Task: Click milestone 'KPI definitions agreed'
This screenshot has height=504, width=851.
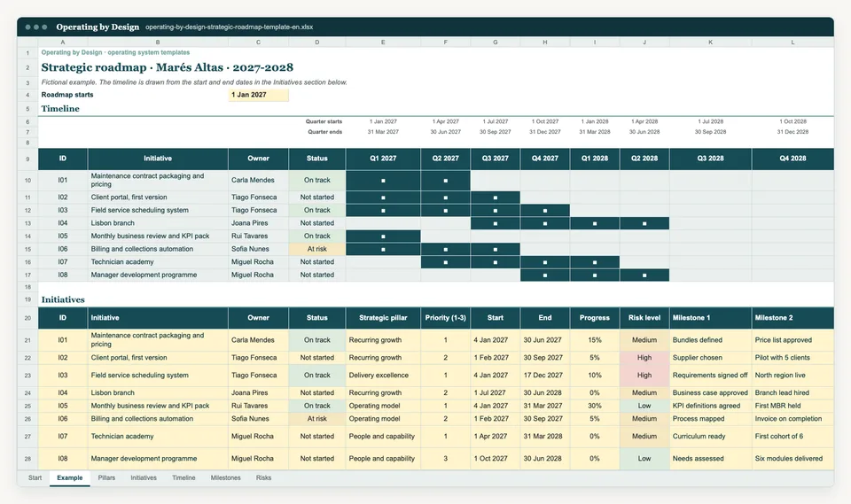Action: [x=710, y=406]
